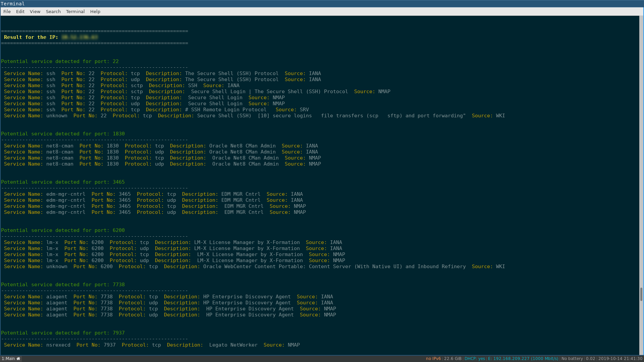Image resolution: width=644 pixels, height=362 pixels.
Task: Click the terminal scrollbar thumb
Action: click(x=641, y=294)
